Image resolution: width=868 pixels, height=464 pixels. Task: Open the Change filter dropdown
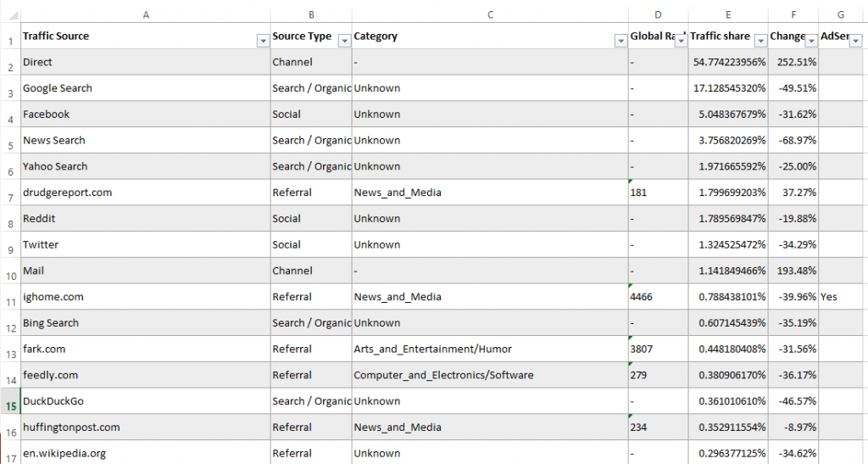[x=811, y=41]
